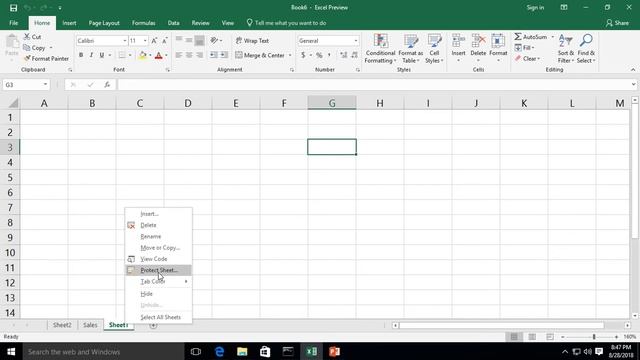Apply red font color A

pos(159,55)
